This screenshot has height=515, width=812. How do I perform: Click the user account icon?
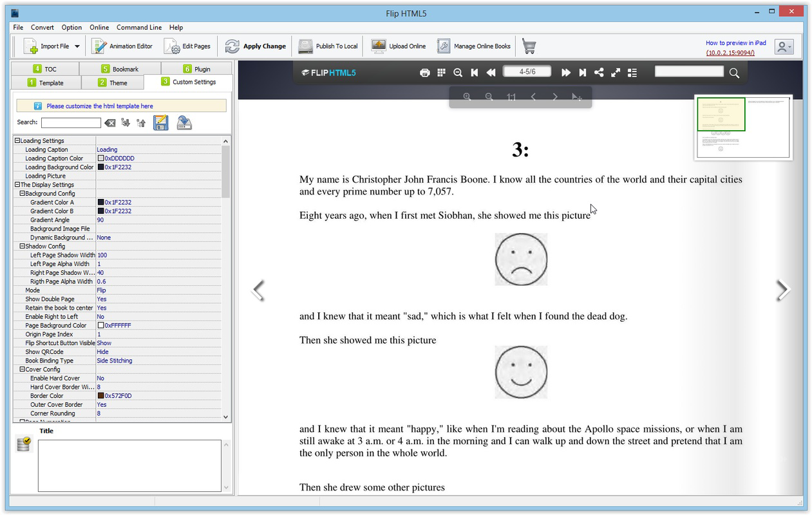(783, 46)
